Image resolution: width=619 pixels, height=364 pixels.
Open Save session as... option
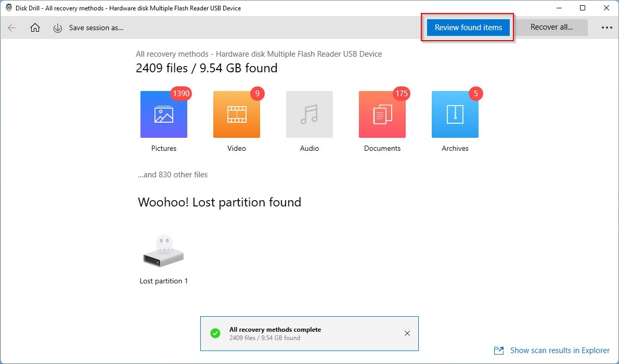[96, 28]
